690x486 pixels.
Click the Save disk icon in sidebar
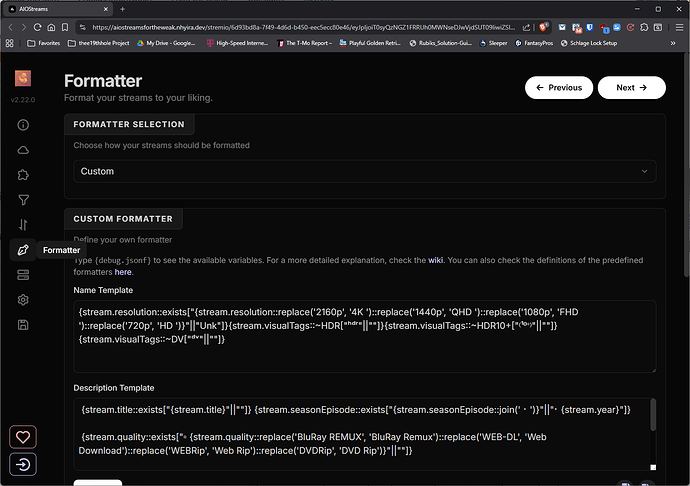23,325
